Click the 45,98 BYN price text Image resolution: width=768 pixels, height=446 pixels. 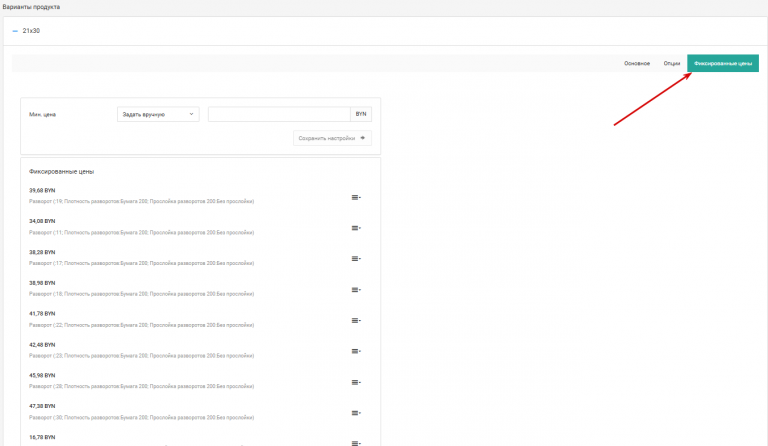click(x=42, y=376)
